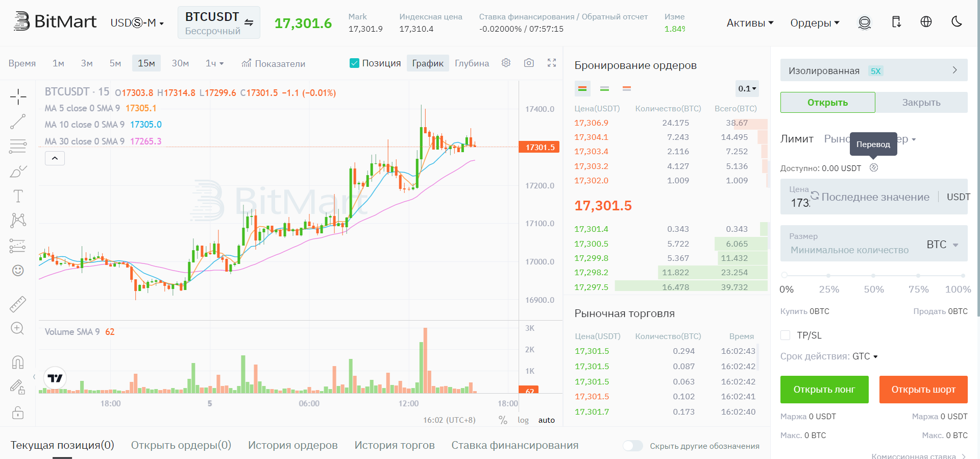Toggle stay-in-drawing-mode pencil lock icon
Image resolution: width=980 pixels, height=459 pixels.
click(x=18, y=387)
